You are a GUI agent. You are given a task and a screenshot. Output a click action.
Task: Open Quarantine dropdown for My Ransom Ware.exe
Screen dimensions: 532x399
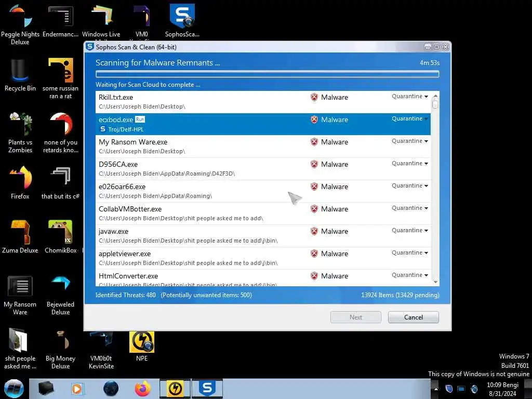(x=410, y=141)
